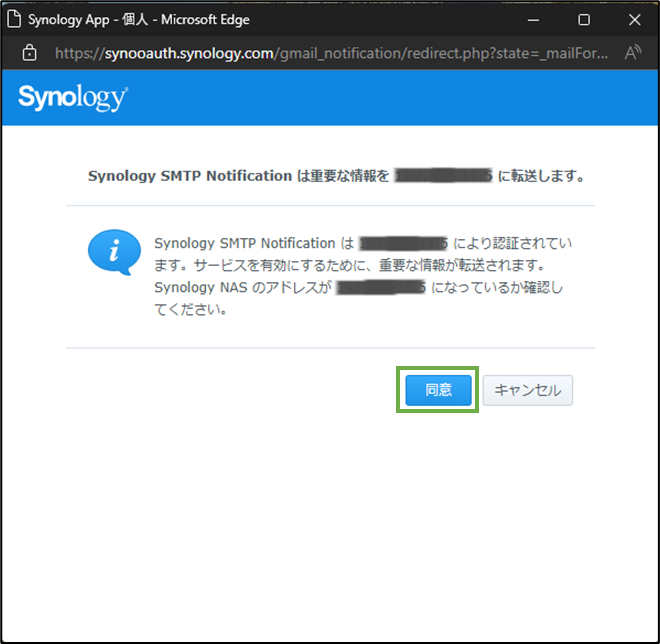This screenshot has width=660, height=644.
Task: Close the Synology App window
Action: 634,19
